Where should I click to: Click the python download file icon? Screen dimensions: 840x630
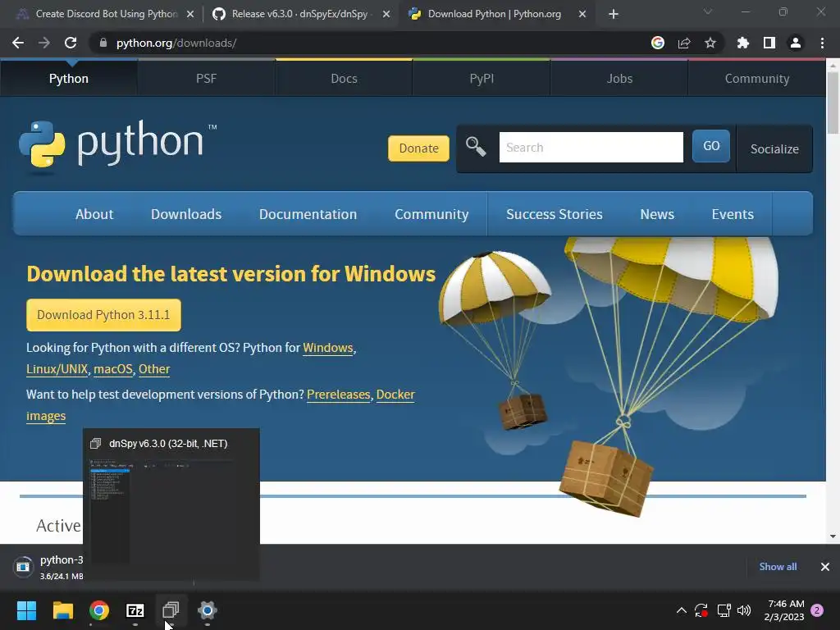pos(23,567)
